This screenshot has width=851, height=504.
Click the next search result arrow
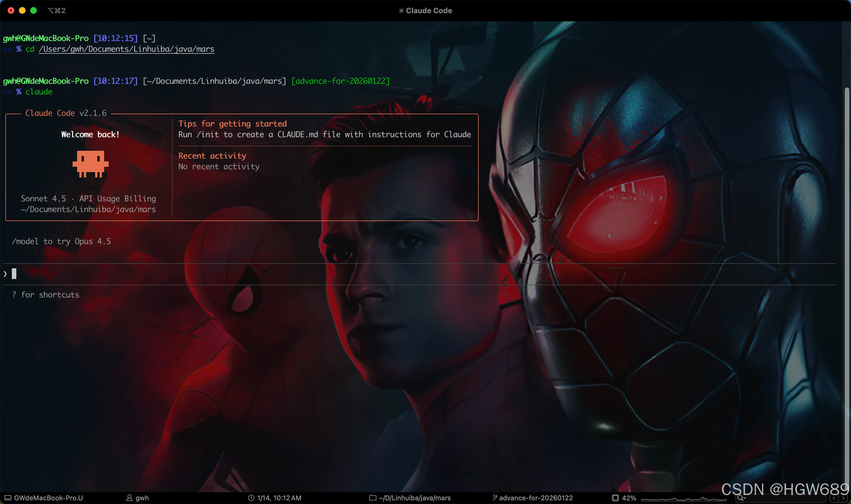pos(843,498)
